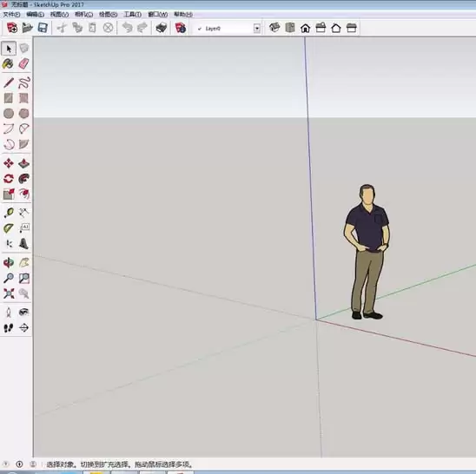Switch to Left view
Image resolution: width=476 pixels, height=474 pixels.
[352, 28]
